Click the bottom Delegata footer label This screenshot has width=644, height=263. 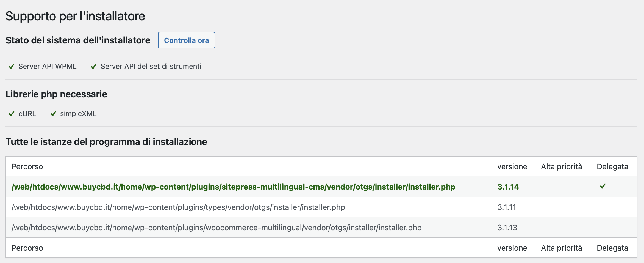click(612, 248)
